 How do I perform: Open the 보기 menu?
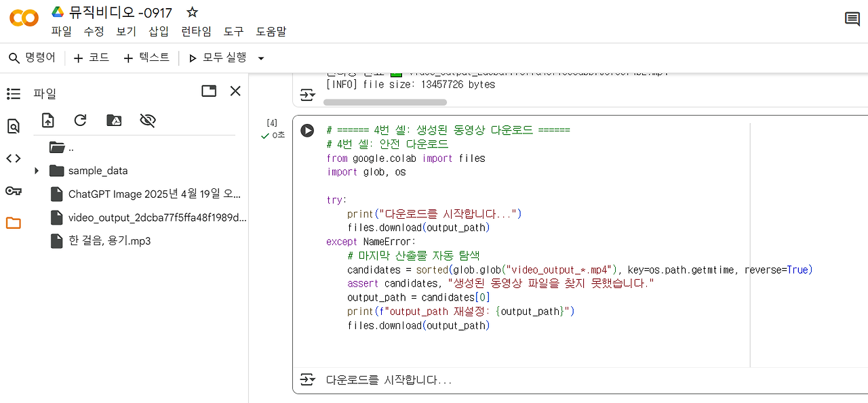point(126,31)
